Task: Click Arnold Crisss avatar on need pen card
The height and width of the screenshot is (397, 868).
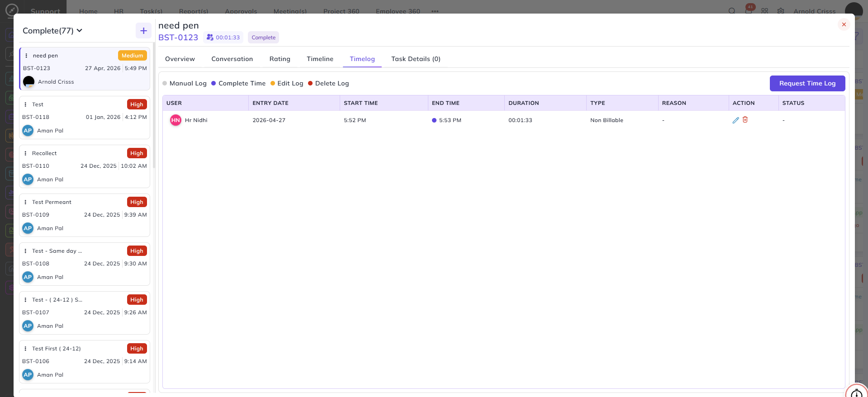Action: [28, 82]
